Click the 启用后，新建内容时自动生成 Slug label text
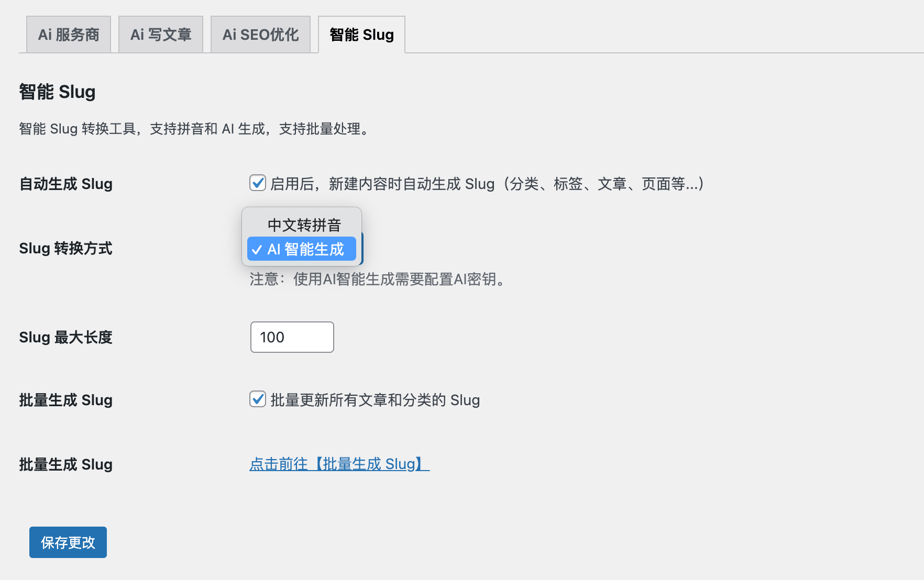Image resolution: width=924 pixels, height=580 pixels. tap(487, 184)
